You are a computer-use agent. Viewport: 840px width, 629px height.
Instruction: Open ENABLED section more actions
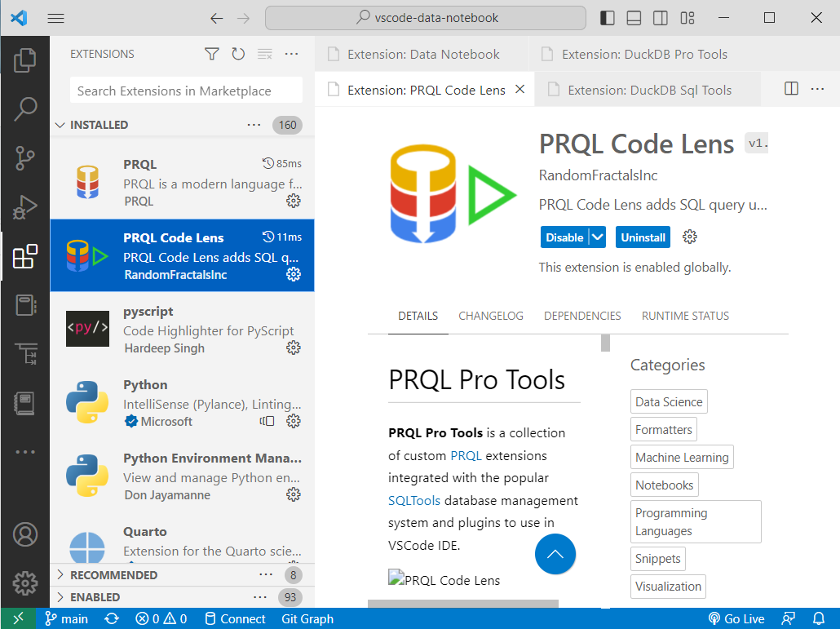[x=260, y=597]
